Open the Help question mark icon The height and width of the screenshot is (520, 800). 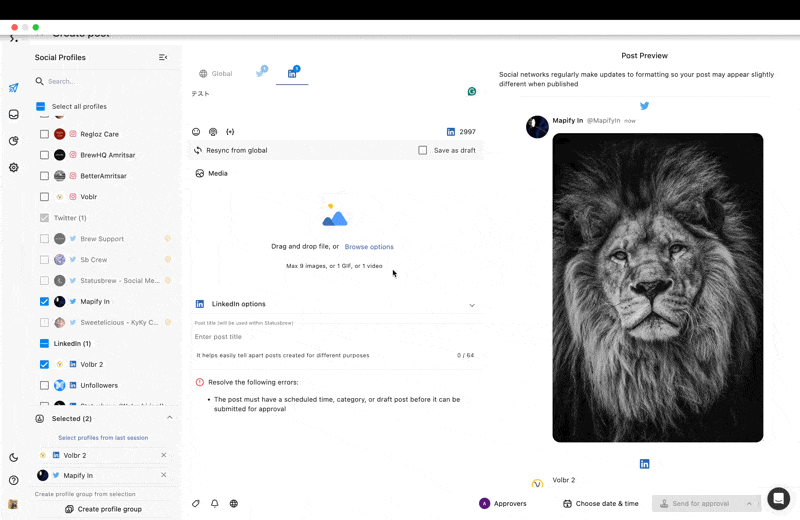click(14, 480)
